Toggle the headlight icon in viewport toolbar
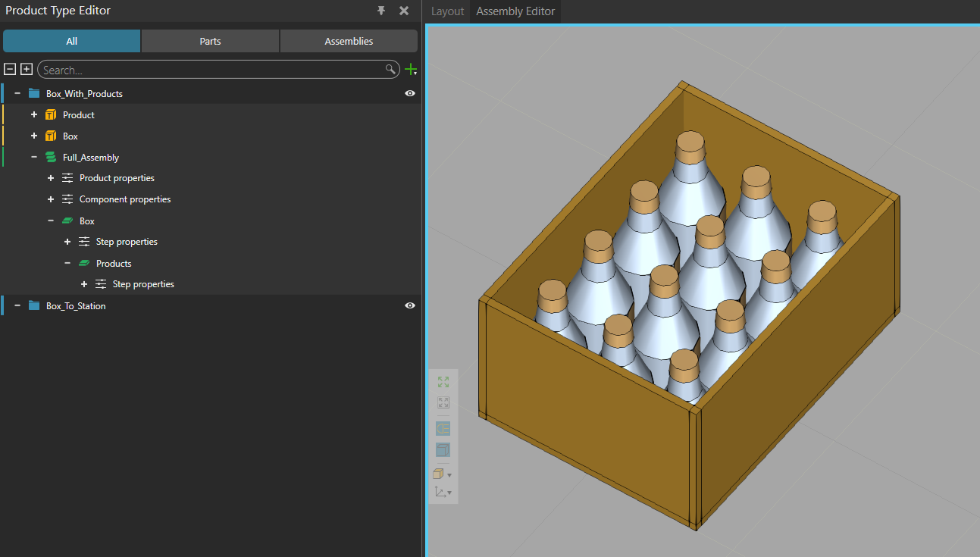This screenshot has height=557, width=980. tap(443, 428)
